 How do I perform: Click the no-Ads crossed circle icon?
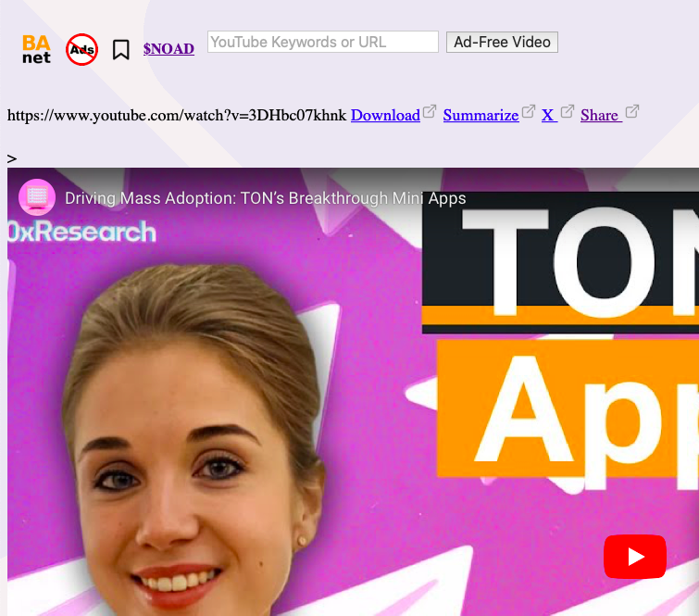click(x=81, y=49)
